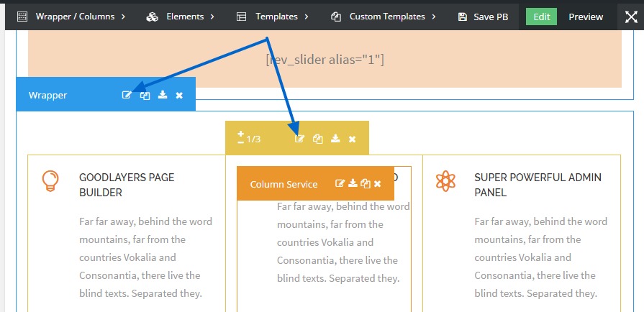Remove the Wrapper with its X icon

coord(179,95)
